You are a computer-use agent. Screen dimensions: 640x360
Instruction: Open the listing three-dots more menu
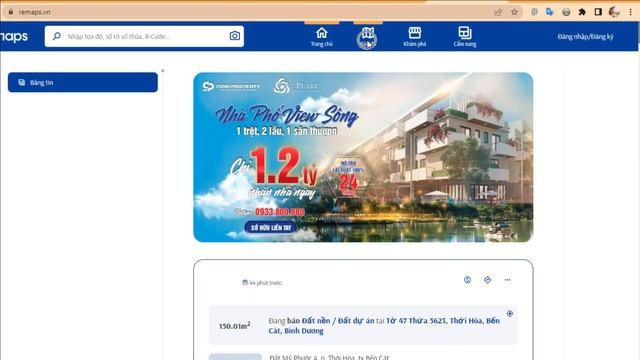(x=507, y=280)
